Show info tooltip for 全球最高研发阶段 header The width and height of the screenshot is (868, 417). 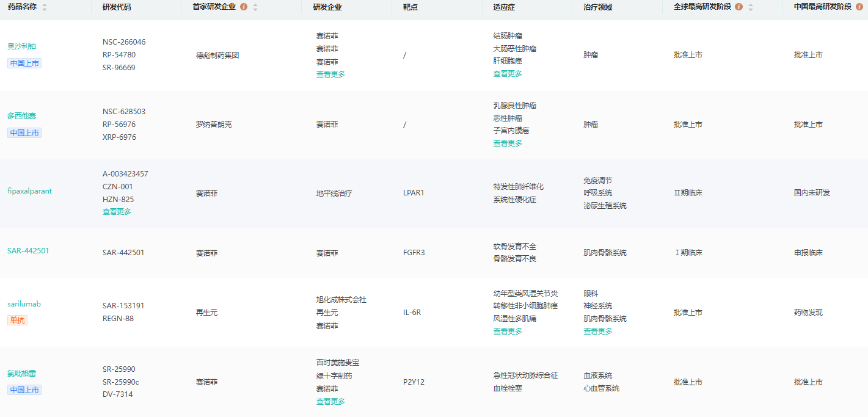point(739,7)
